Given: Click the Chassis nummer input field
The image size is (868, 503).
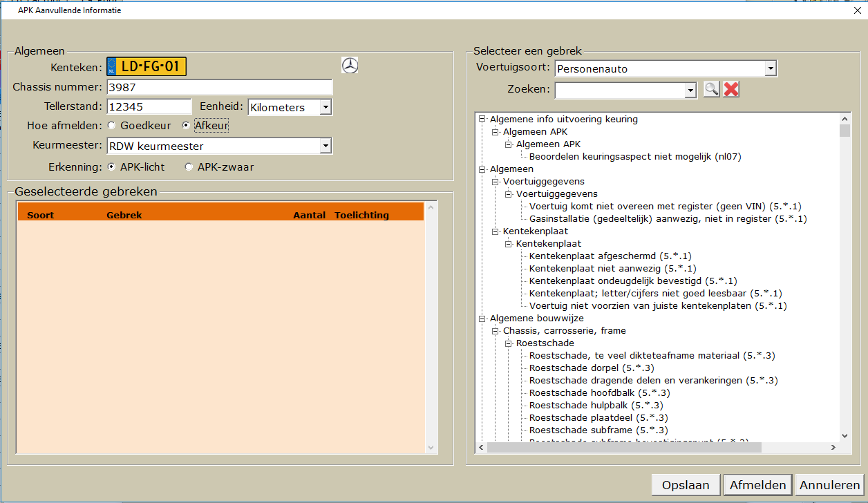Looking at the screenshot, I should [x=219, y=87].
